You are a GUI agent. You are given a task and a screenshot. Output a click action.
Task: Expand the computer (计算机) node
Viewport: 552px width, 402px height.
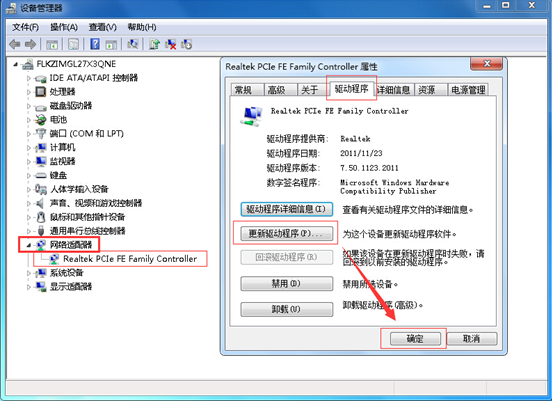coord(29,148)
